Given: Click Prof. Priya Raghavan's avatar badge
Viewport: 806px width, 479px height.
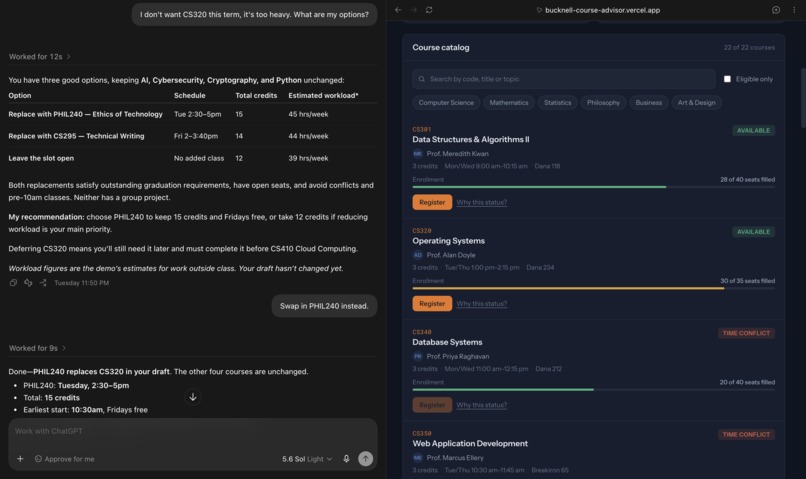Looking at the screenshot, I should [417, 356].
